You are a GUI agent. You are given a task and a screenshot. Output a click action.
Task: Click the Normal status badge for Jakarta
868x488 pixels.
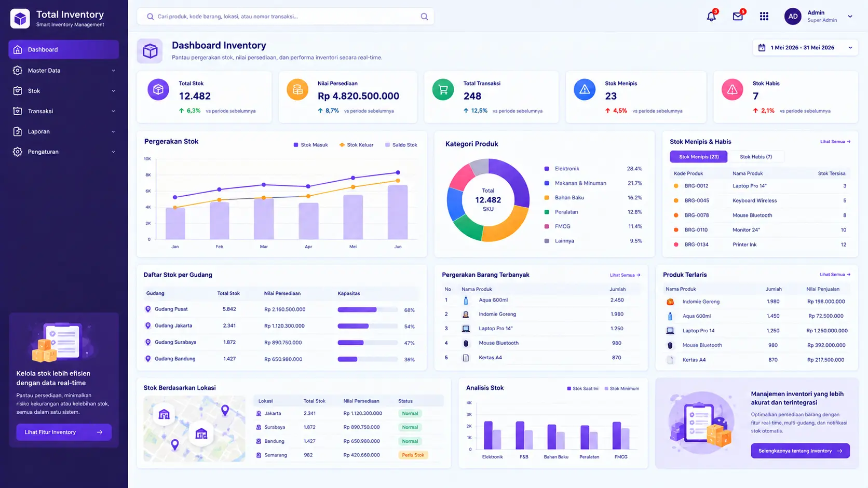tap(410, 413)
